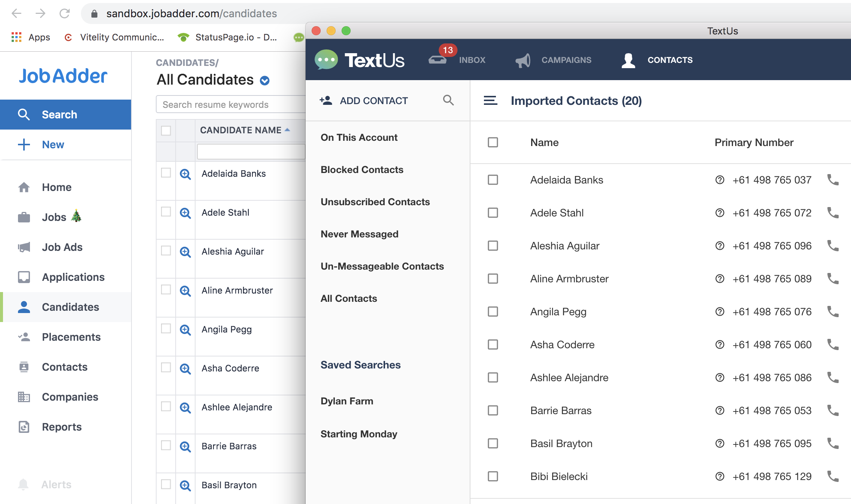View Blocked Contacts list
This screenshot has width=851, height=504.
pos(361,169)
